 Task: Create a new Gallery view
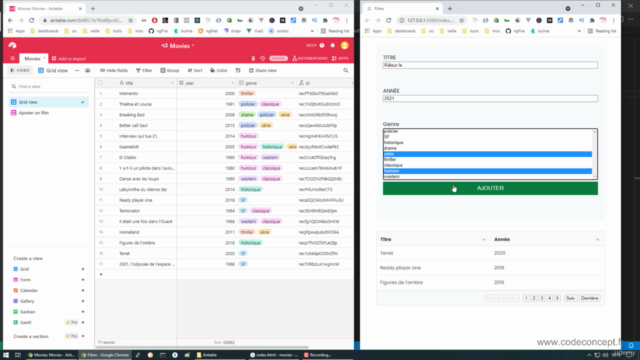click(x=48, y=301)
